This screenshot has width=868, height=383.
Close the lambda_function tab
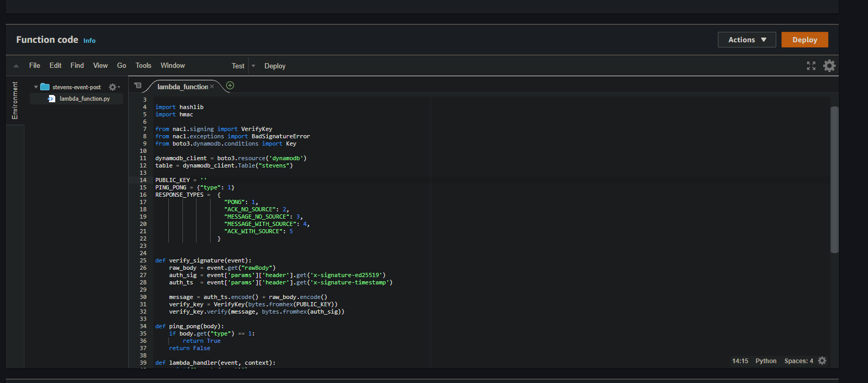(212, 87)
